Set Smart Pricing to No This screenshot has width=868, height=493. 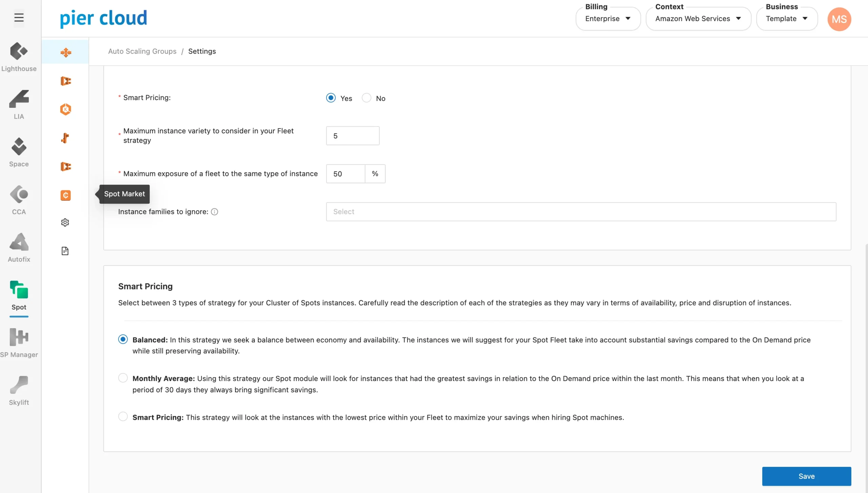(x=367, y=98)
